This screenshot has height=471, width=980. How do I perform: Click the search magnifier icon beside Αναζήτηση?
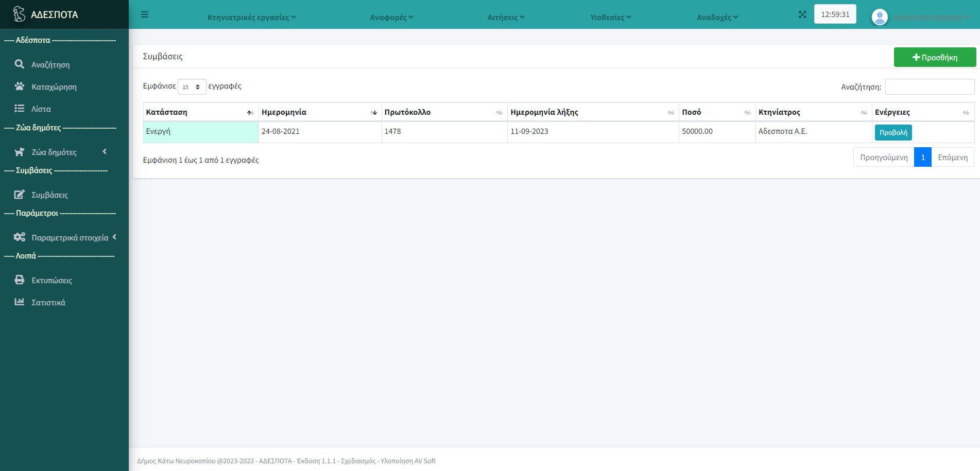(20, 64)
